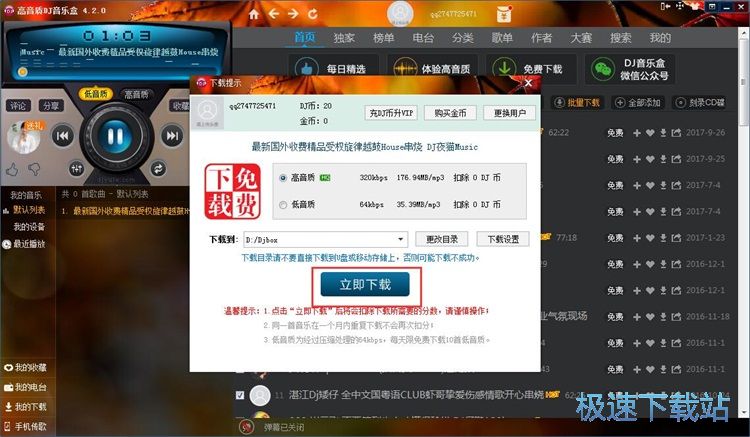Viewport: 750px width, 437px height.
Task: Click 更改目录 to change folder
Action: 441,239
